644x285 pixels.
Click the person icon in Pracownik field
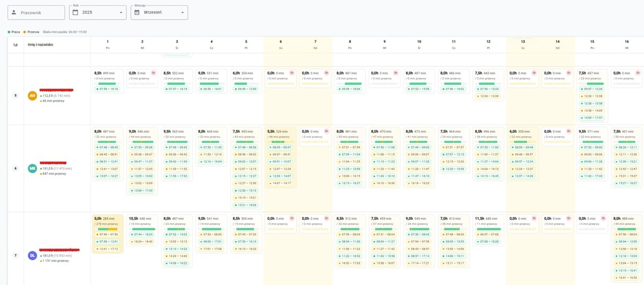14,12
